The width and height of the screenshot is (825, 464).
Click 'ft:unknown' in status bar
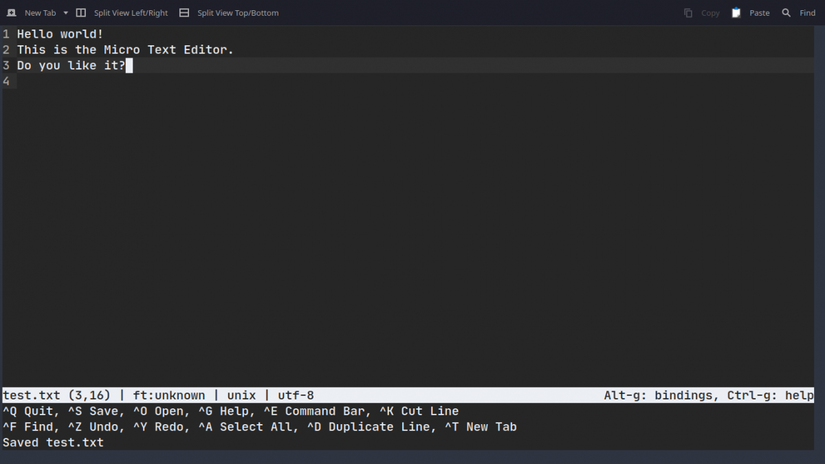[169, 395]
